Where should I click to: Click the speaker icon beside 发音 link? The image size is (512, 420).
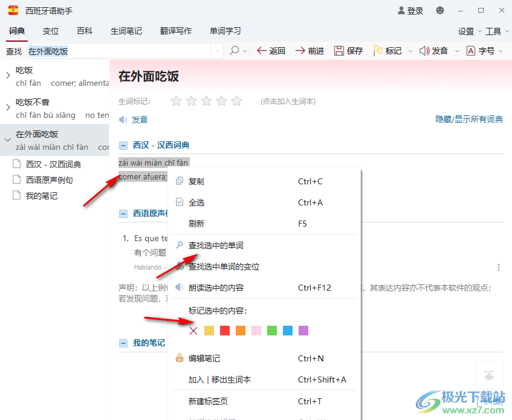point(123,120)
